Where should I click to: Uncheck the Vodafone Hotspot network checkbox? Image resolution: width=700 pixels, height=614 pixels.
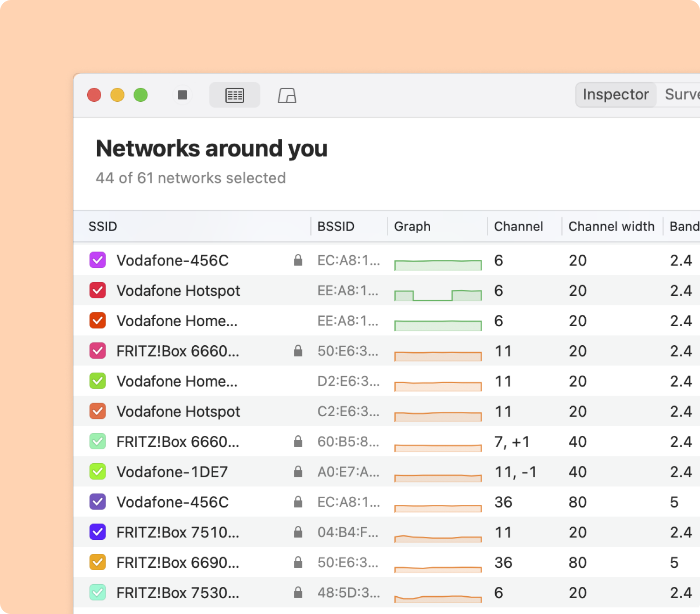pos(98,290)
